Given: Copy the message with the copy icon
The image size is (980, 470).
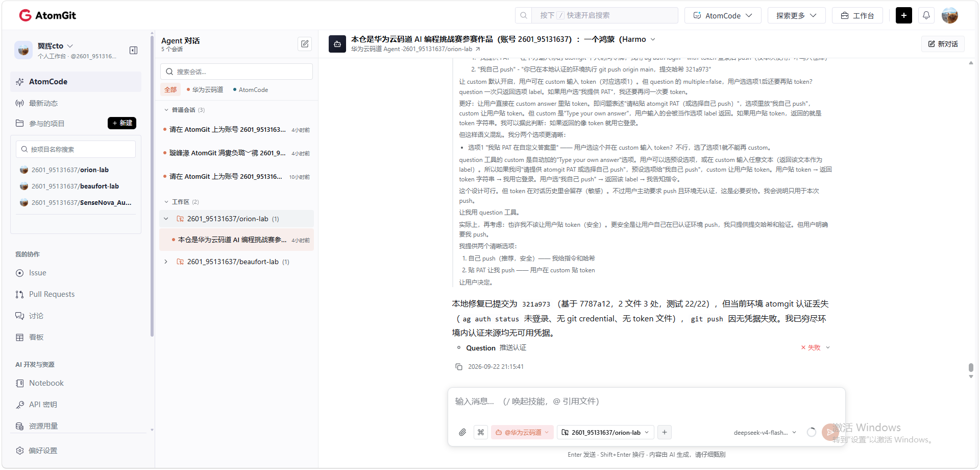Looking at the screenshot, I should tap(459, 367).
